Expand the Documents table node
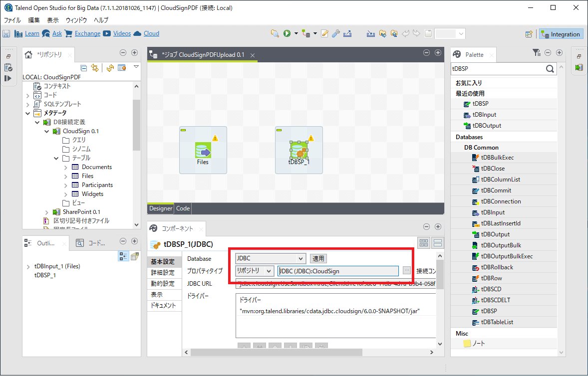The height and width of the screenshot is (376, 588). [x=65, y=167]
